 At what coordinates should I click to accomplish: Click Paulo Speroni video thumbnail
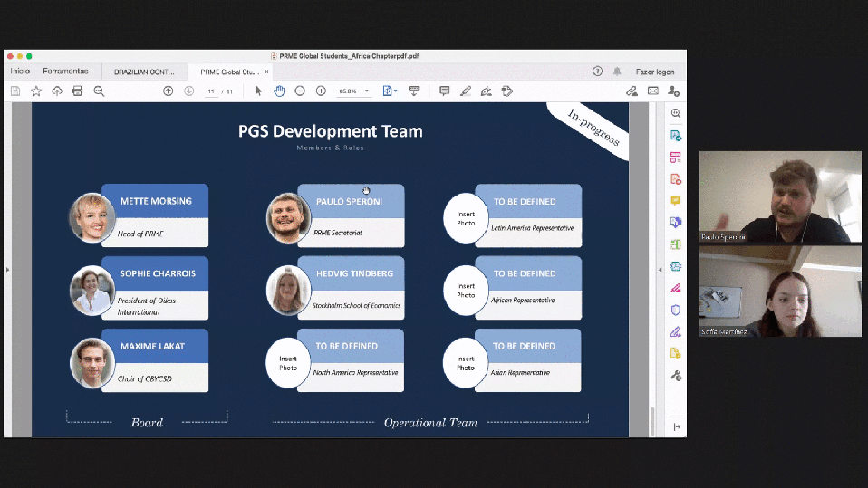780,197
